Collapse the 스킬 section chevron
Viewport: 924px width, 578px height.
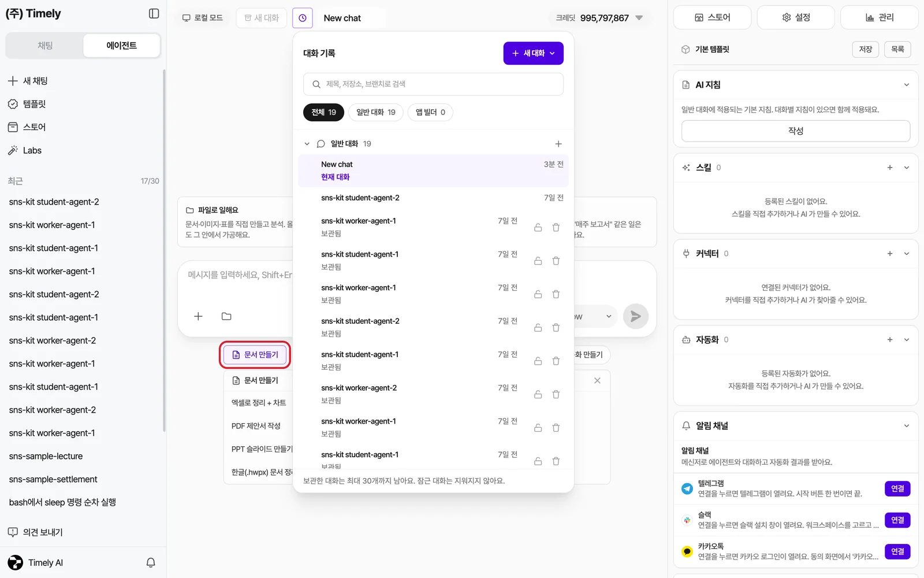tap(907, 168)
